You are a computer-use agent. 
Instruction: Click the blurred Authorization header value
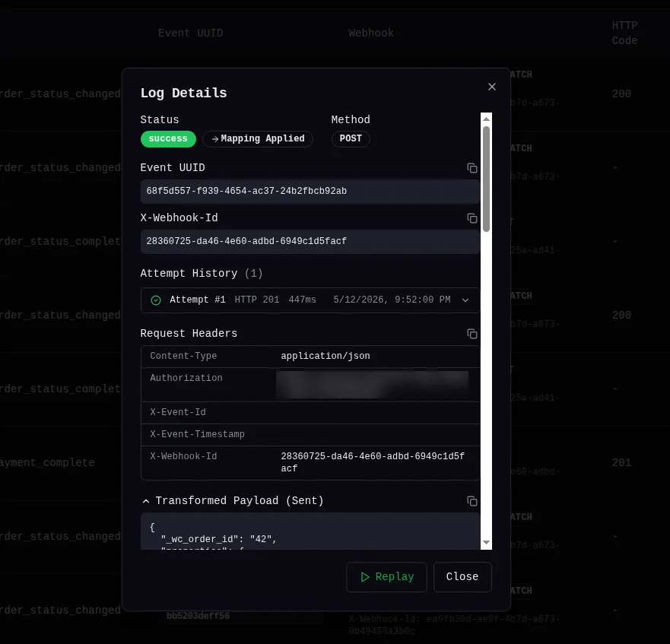372,384
